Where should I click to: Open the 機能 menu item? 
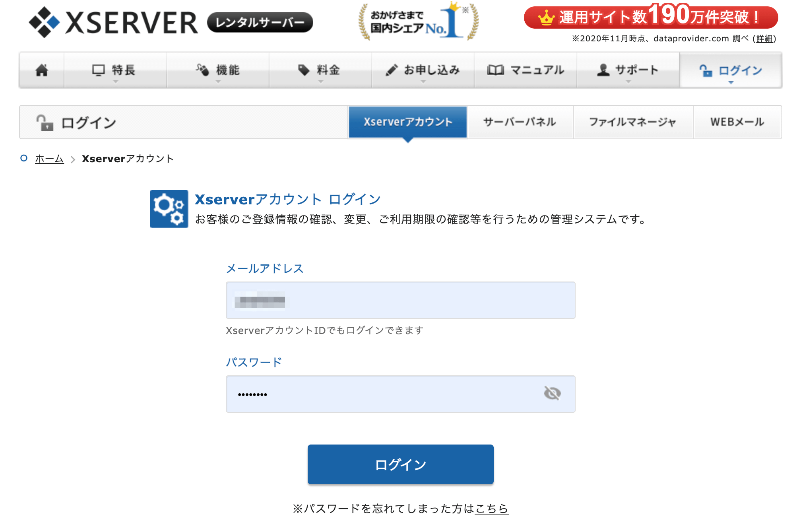point(218,70)
